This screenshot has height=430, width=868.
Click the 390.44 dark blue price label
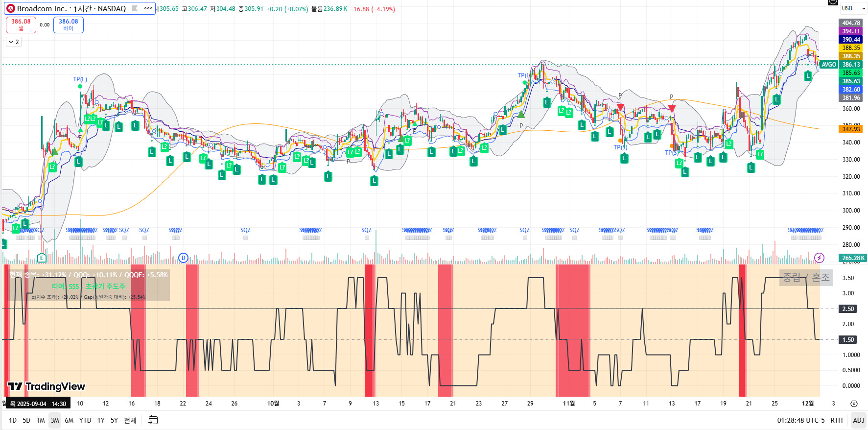[x=851, y=40]
